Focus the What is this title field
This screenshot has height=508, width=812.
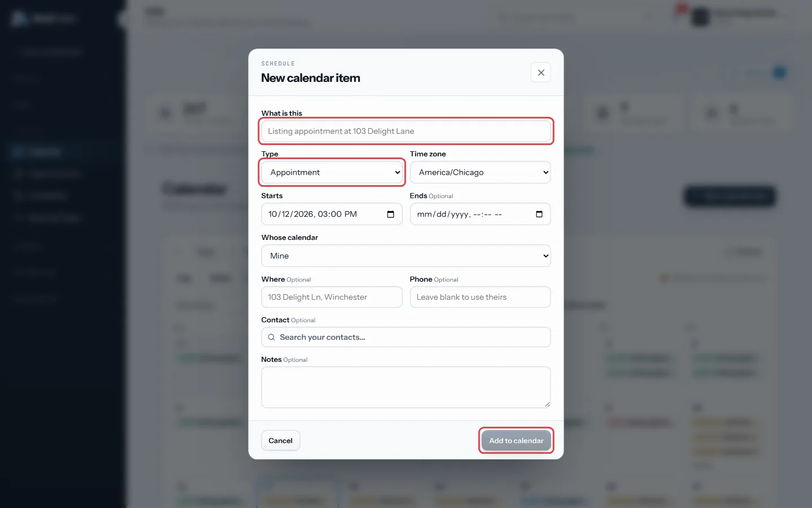tap(406, 131)
